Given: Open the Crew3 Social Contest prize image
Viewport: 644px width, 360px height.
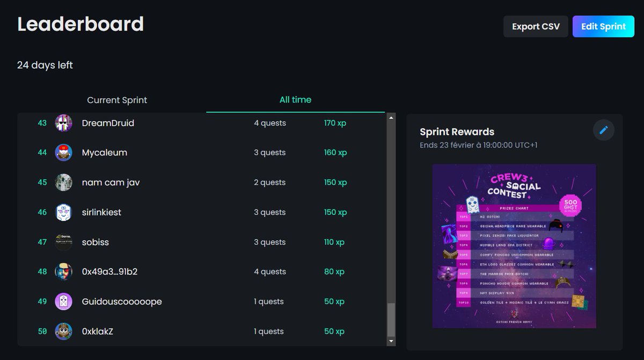Looking at the screenshot, I should pos(514,246).
